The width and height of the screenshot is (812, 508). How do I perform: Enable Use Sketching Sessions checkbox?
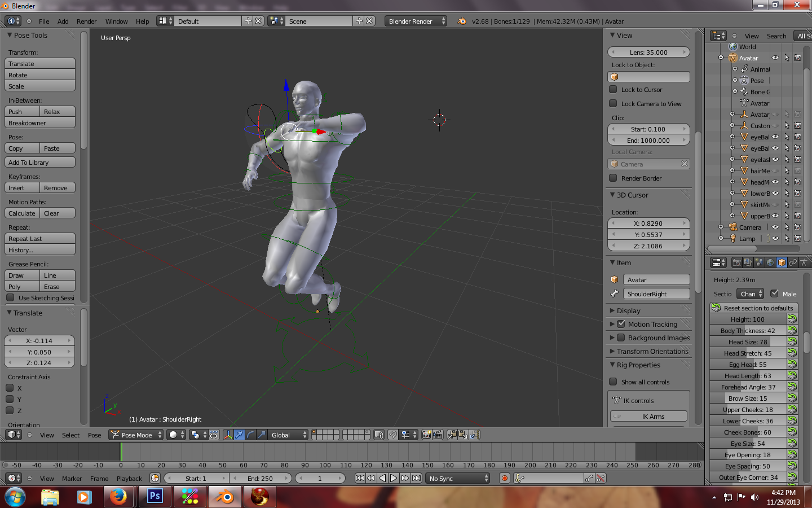10,297
